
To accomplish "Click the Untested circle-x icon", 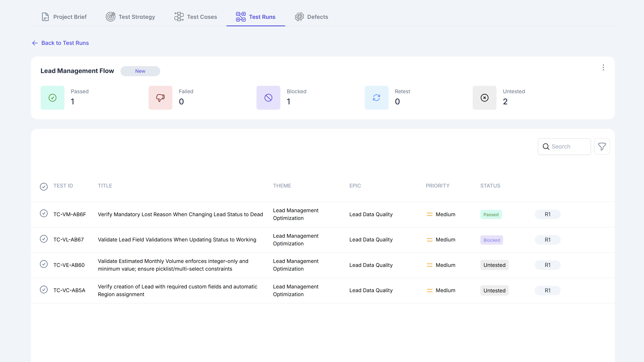I will (485, 98).
